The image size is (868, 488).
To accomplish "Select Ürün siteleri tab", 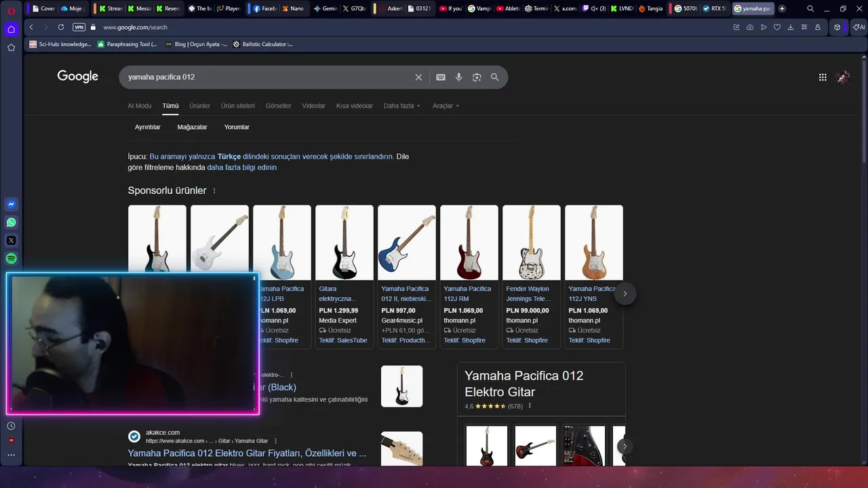I will pos(238,106).
